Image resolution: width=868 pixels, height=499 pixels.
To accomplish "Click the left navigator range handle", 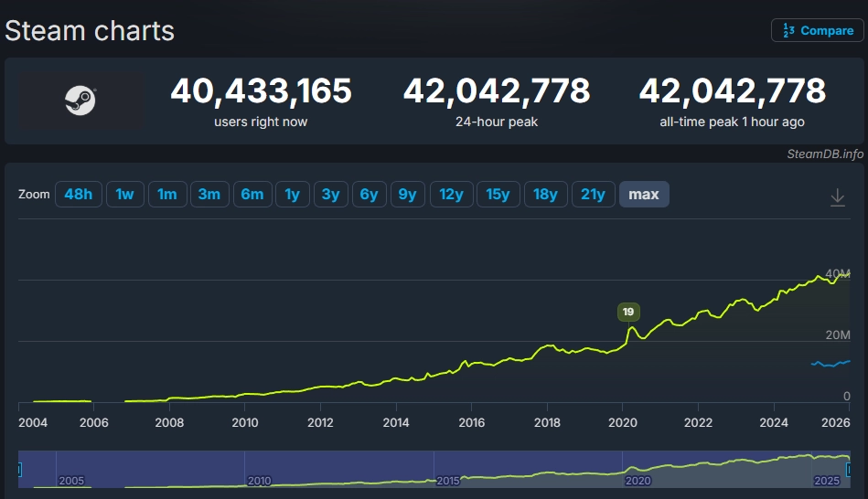I will coord(19,470).
